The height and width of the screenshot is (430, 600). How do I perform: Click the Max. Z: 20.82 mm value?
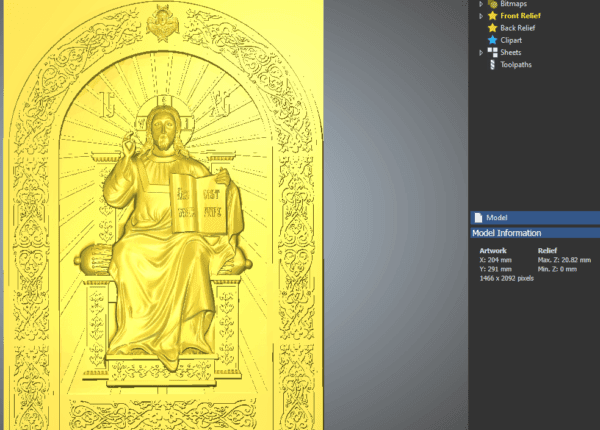coord(564,260)
